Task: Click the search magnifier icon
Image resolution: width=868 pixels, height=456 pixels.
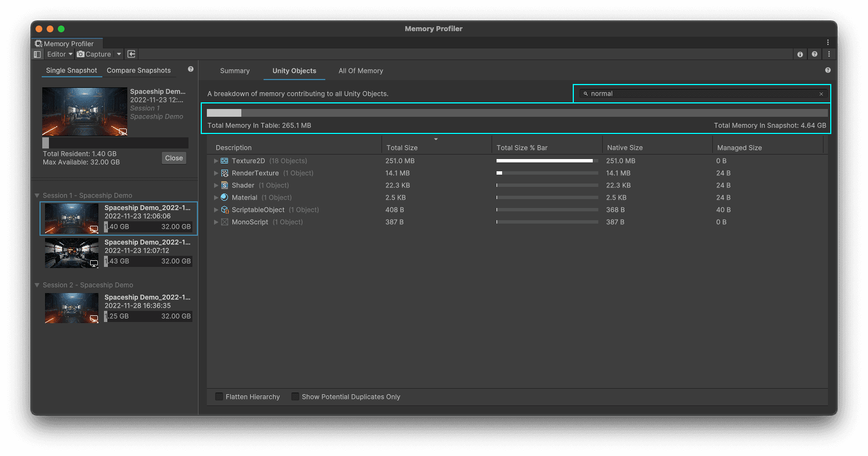Action: tap(586, 93)
